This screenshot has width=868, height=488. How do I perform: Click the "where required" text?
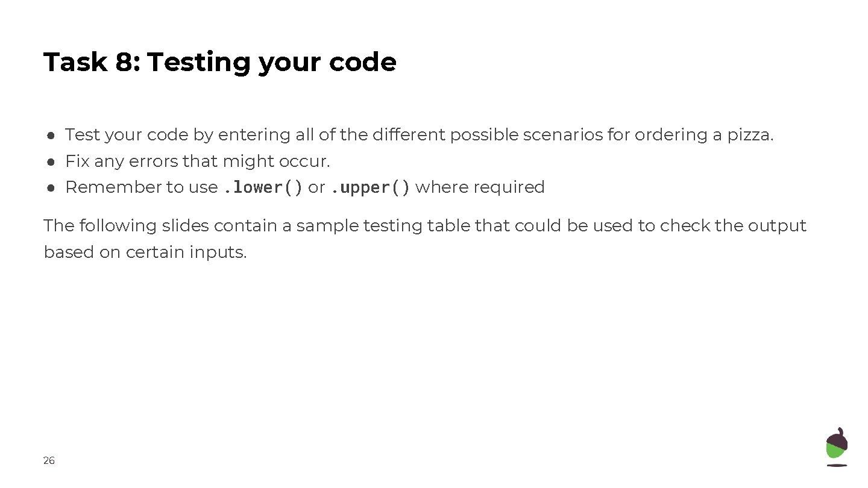[x=480, y=187]
